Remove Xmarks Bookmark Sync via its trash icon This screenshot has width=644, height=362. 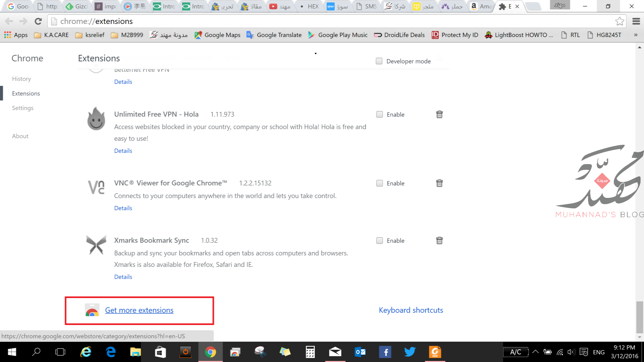click(x=439, y=241)
